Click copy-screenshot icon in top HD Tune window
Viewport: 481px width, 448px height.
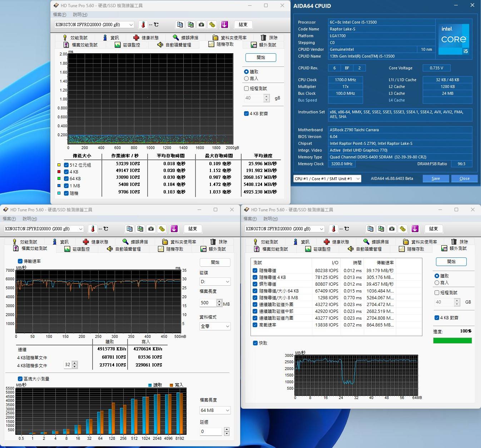(191, 25)
